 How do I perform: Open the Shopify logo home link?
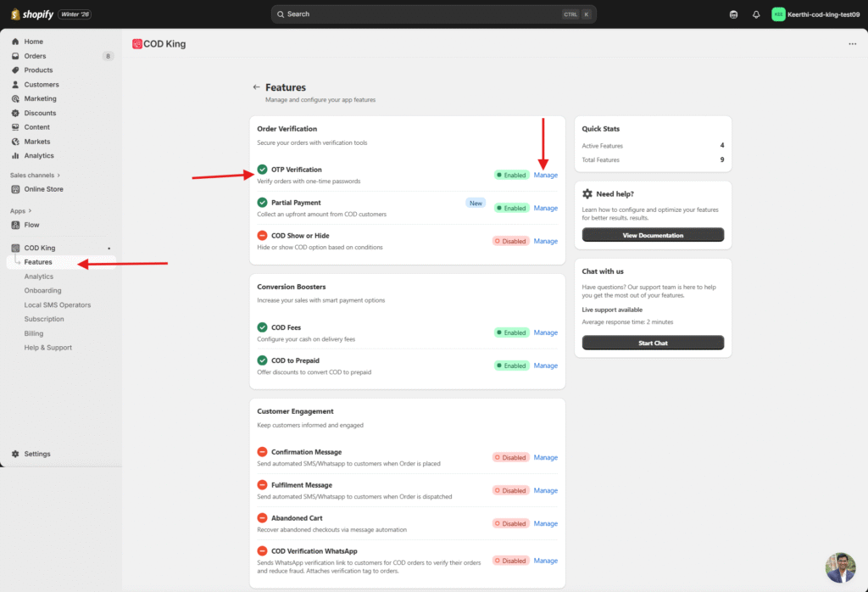click(x=33, y=14)
